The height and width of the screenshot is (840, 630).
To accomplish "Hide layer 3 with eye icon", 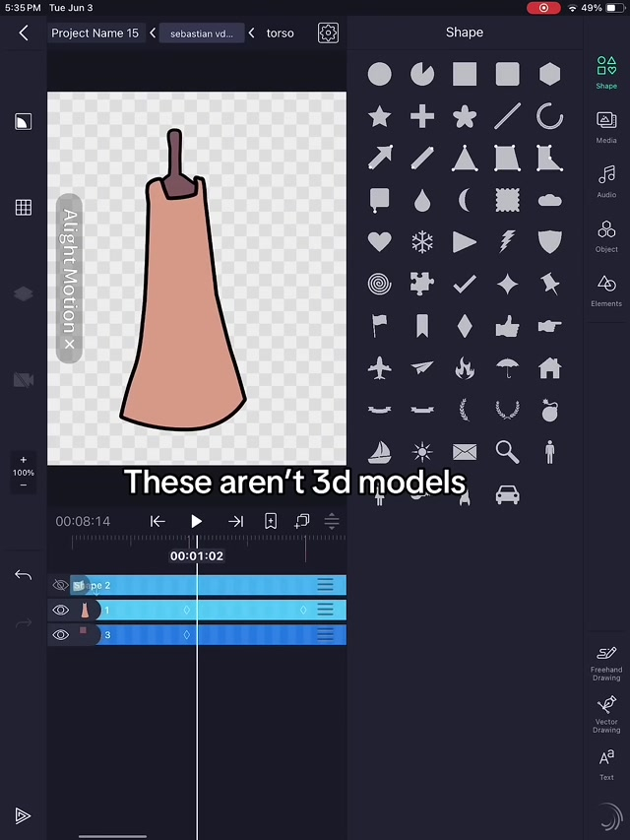I will tap(60, 634).
